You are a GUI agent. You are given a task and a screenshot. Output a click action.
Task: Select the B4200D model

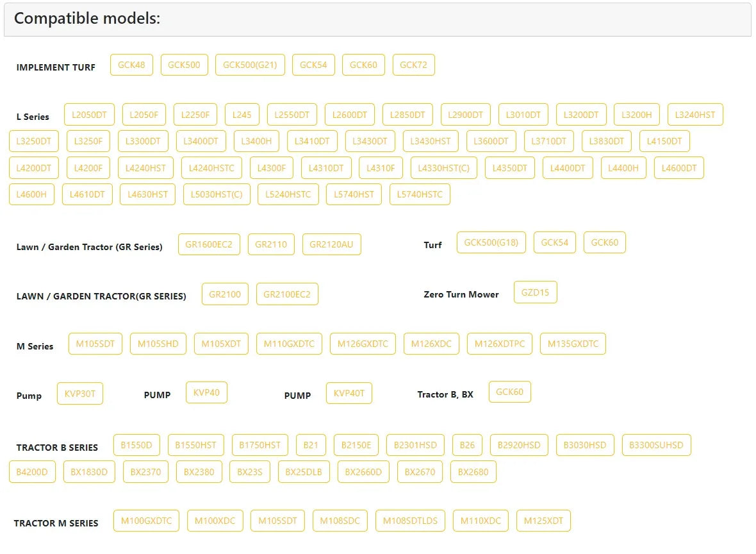(32, 472)
